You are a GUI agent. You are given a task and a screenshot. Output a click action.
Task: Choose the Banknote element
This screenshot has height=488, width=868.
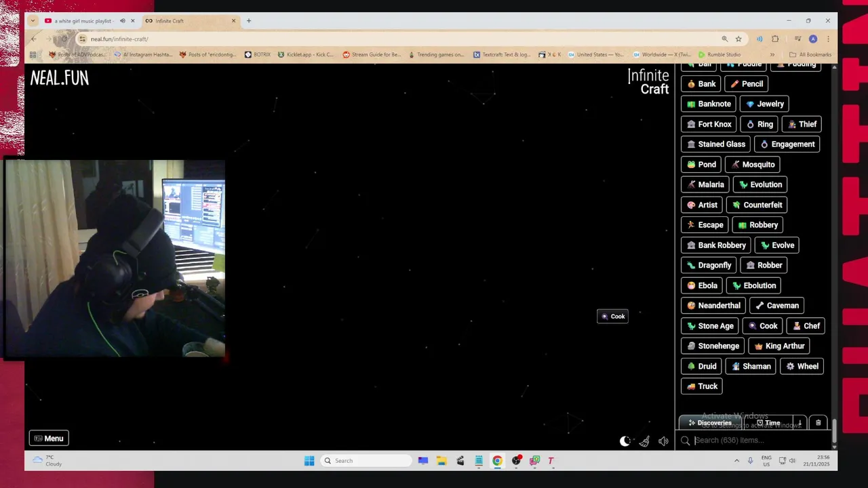coord(709,104)
